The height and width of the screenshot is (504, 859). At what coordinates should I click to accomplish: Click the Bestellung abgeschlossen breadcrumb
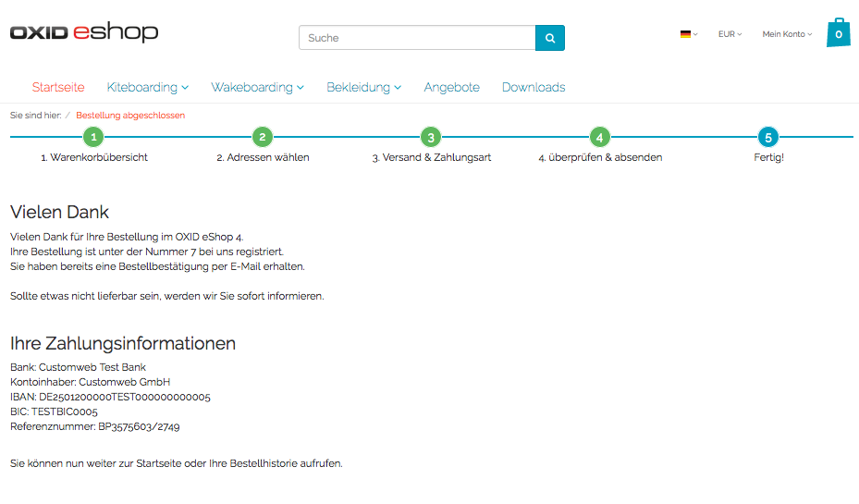pyautogui.click(x=130, y=116)
